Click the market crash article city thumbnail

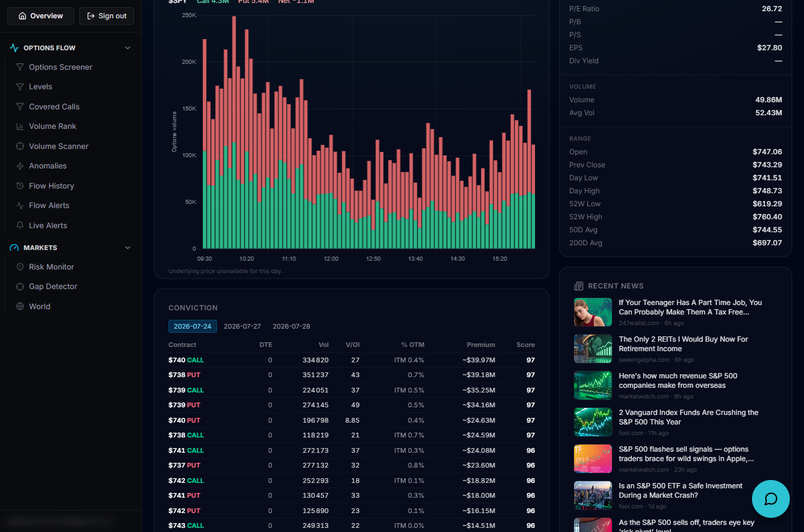pyautogui.click(x=593, y=495)
